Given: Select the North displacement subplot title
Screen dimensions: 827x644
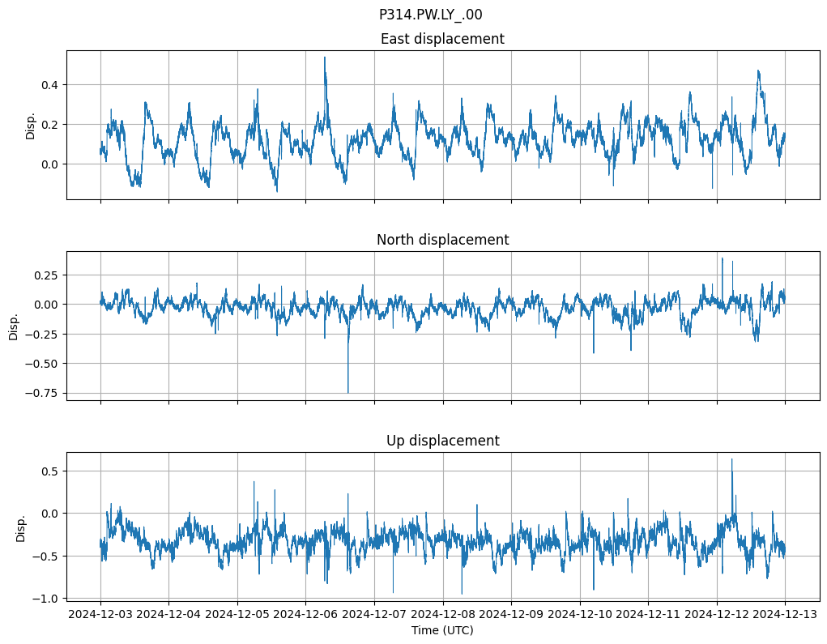Looking at the screenshot, I should 442,240.
